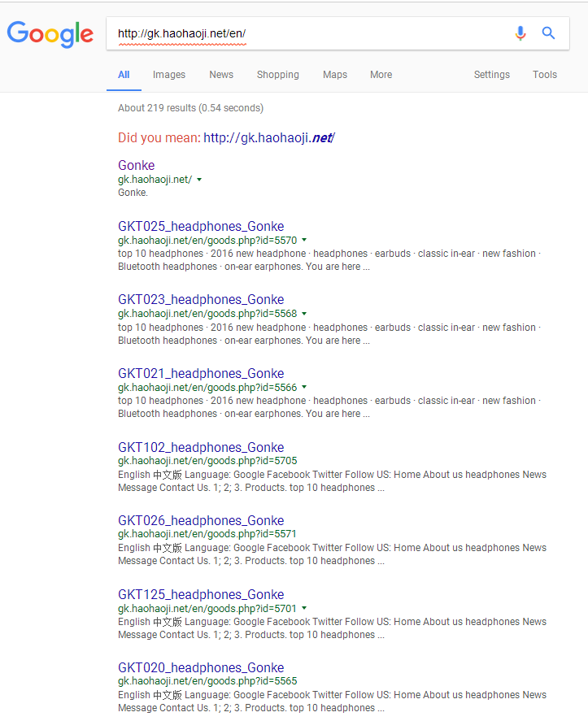The image size is (588, 721).
Task: Open GKT025_headphones_Gonke result
Action: click(x=201, y=226)
